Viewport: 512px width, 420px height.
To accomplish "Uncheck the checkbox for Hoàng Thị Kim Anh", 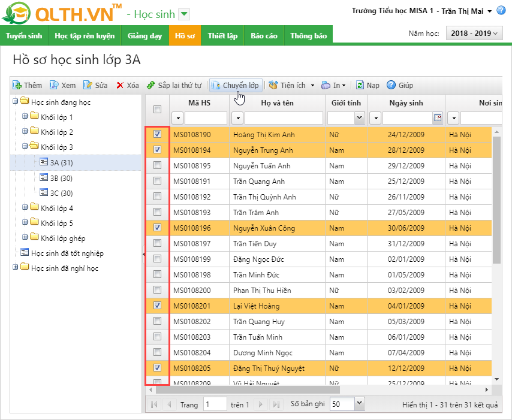I will (x=157, y=134).
